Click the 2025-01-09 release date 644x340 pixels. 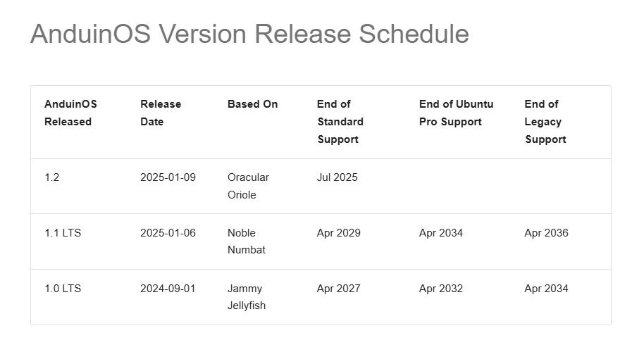click(168, 177)
